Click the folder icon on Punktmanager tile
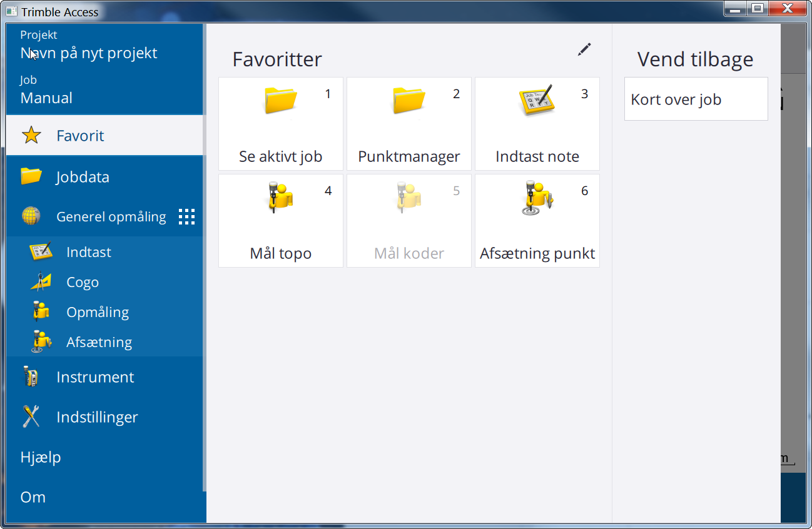The height and width of the screenshot is (529, 812). coord(409,100)
